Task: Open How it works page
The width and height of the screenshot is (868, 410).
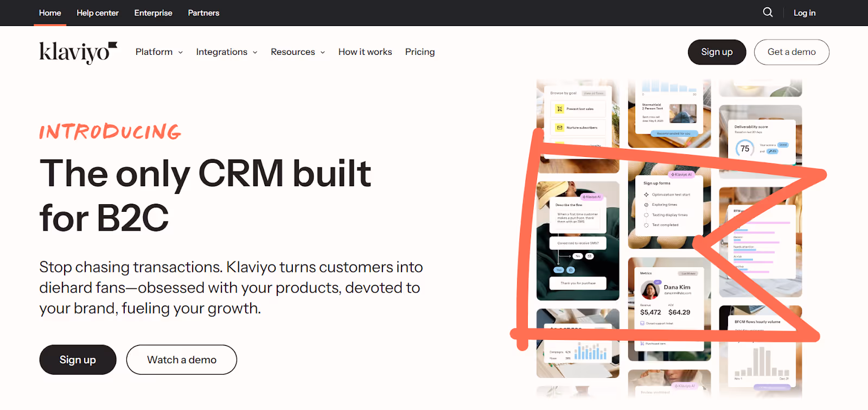Action: pyautogui.click(x=365, y=52)
